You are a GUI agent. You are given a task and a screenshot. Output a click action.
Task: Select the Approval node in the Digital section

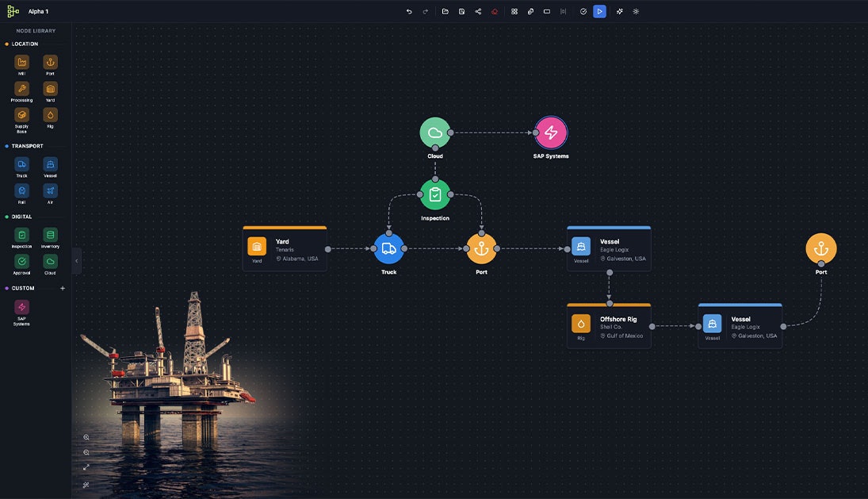tap(21, 261)
